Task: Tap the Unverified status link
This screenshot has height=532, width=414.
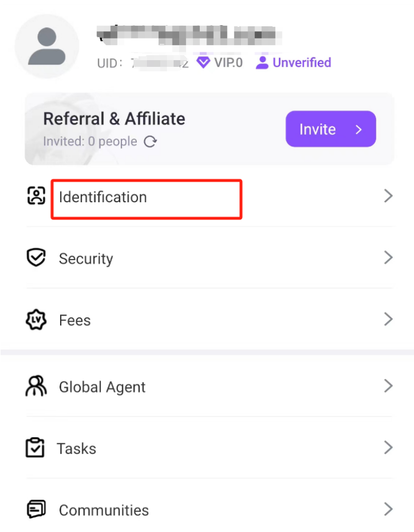Action: tap(302, 62)
